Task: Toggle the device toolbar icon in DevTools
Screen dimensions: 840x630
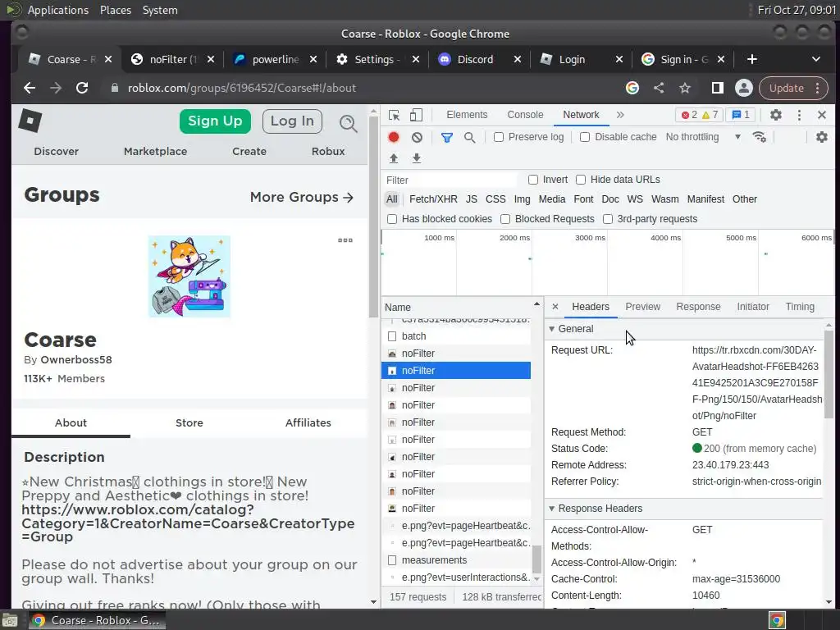Action: 416,115
